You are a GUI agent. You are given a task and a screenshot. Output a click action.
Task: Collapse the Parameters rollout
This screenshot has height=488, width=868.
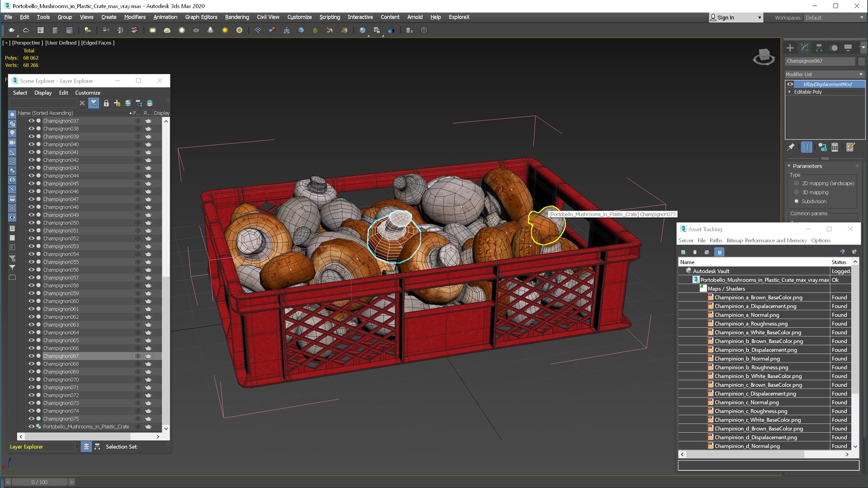(789, 166)
